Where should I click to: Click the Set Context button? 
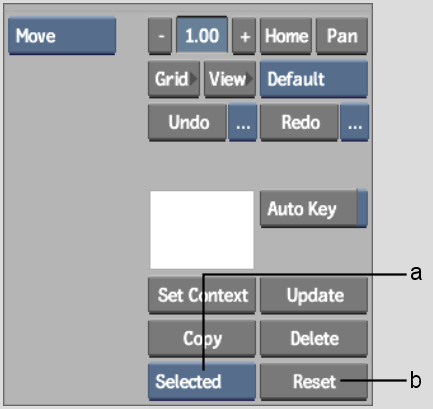click(202, 295)
